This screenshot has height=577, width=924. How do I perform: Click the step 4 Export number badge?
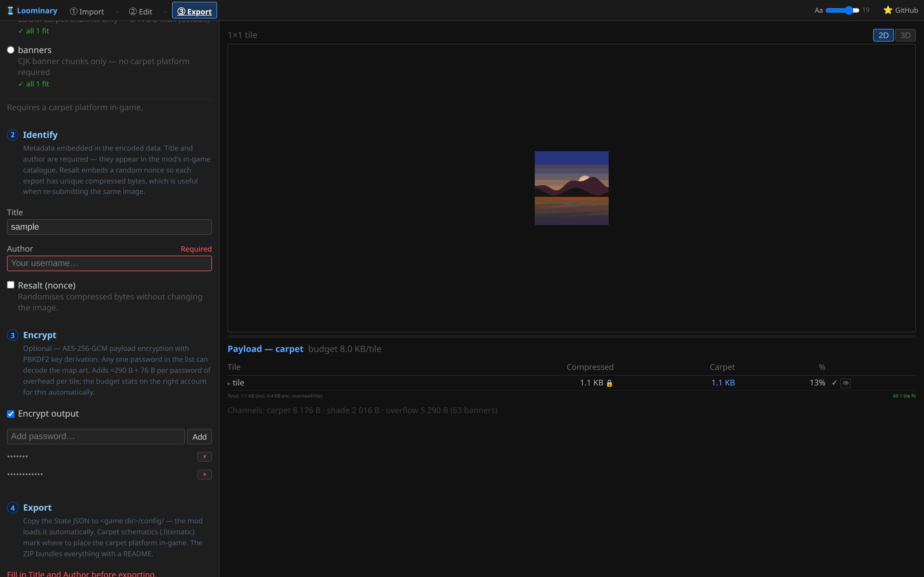tap(13, 508)
